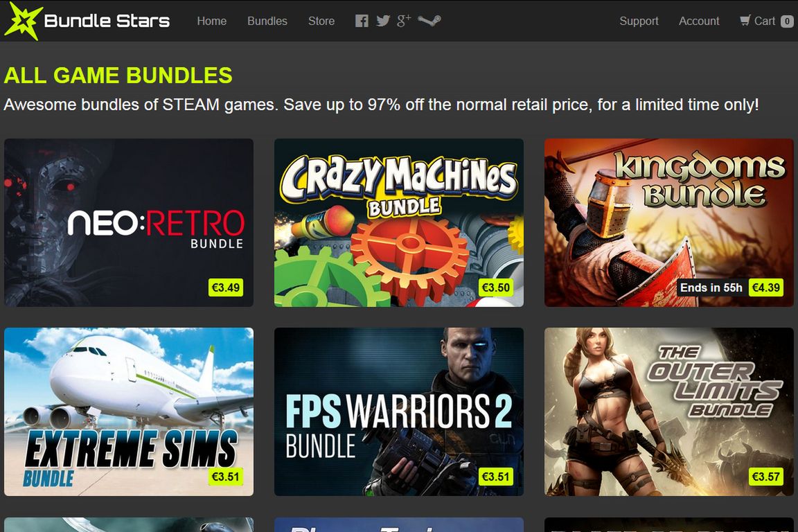Open the Support link
Screen dimensions: 798x532
(639, 21)
